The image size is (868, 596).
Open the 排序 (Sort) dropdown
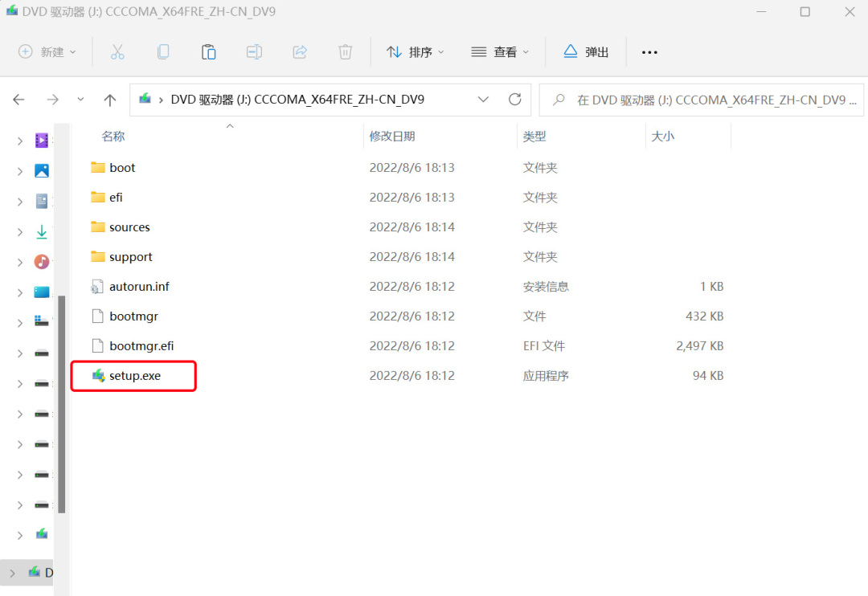416,51
